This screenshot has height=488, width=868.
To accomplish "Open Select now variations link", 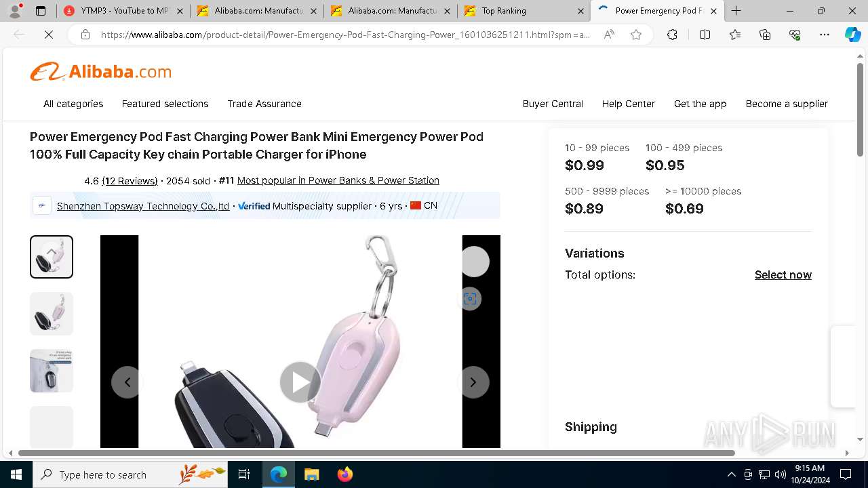I will [x=783, y=274].
